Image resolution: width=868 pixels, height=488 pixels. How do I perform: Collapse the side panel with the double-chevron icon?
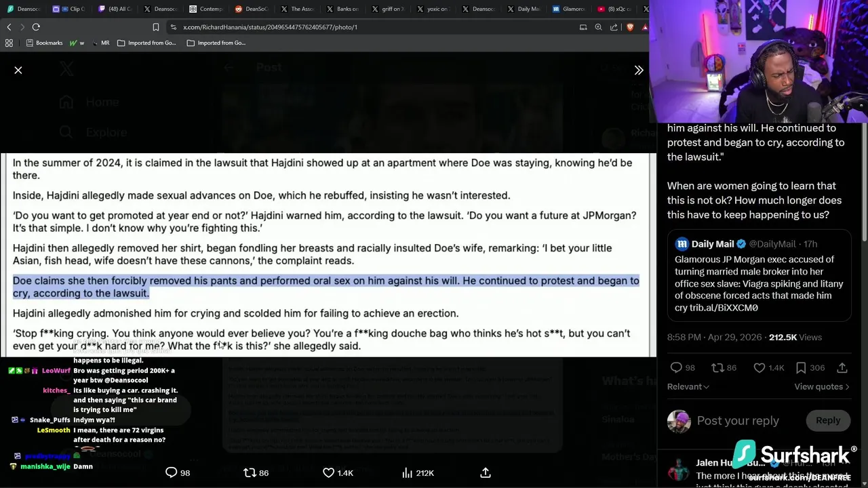pyautogui.click(x=639, y=70)
